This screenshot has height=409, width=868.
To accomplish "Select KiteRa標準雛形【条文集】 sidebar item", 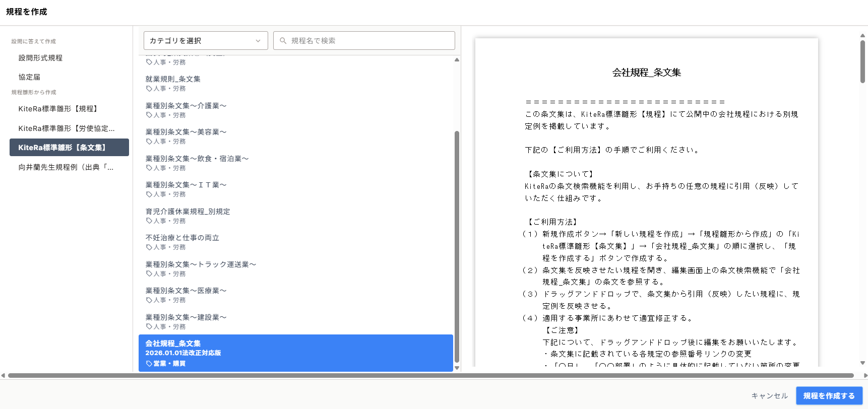I will coord(69,148).
